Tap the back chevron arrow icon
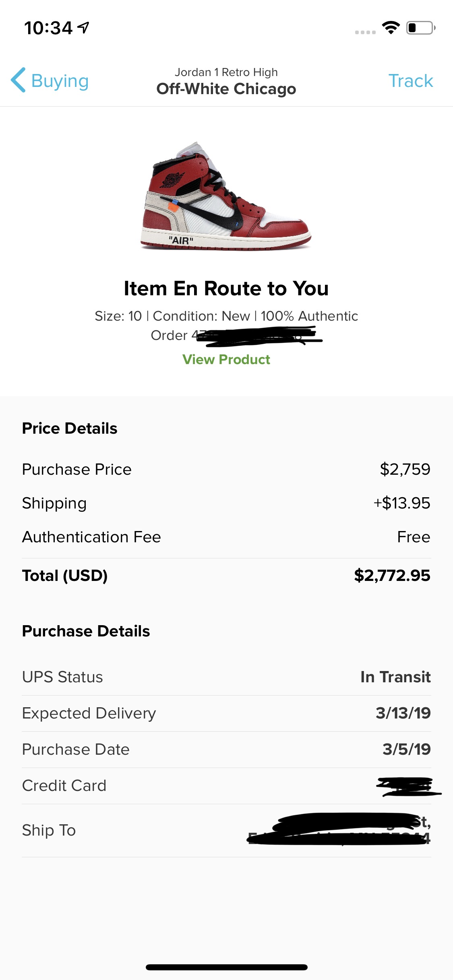The height and width of the screenshot is (980, 453). 19,80
